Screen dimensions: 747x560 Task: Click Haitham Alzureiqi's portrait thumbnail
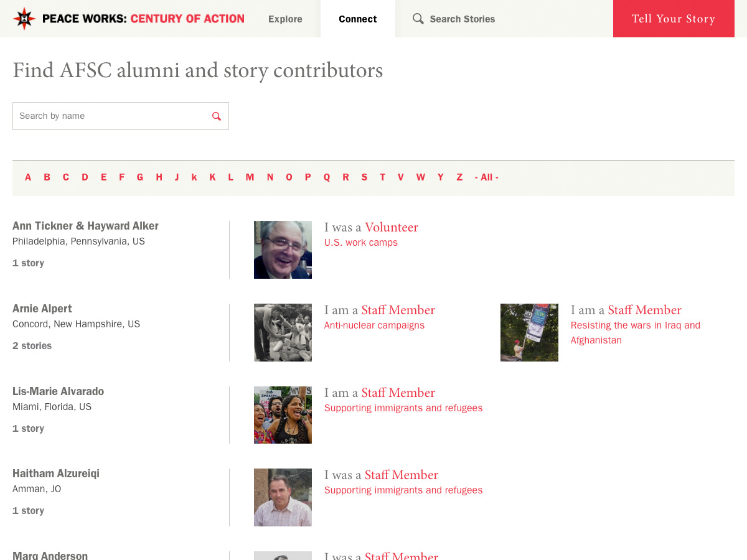click(x=283, y=497)
